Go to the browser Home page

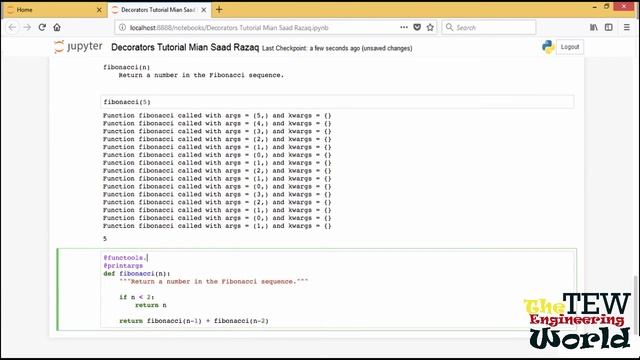pos(57,27)
